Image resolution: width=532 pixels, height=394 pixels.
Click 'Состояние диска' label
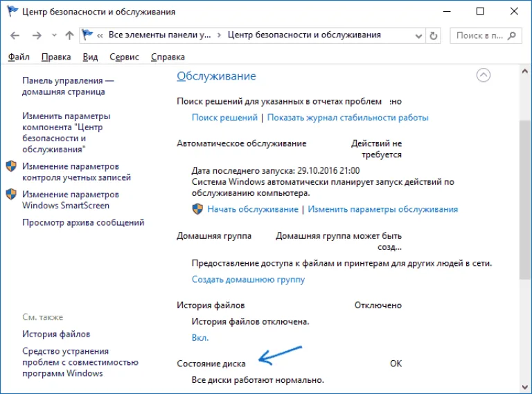click(211, 364)
